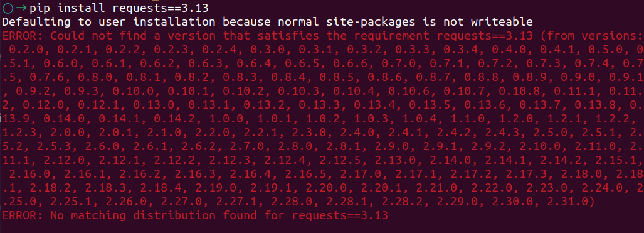
Task: Click the "Defaulting to user installation" line
Action: (x=267, y=22)
